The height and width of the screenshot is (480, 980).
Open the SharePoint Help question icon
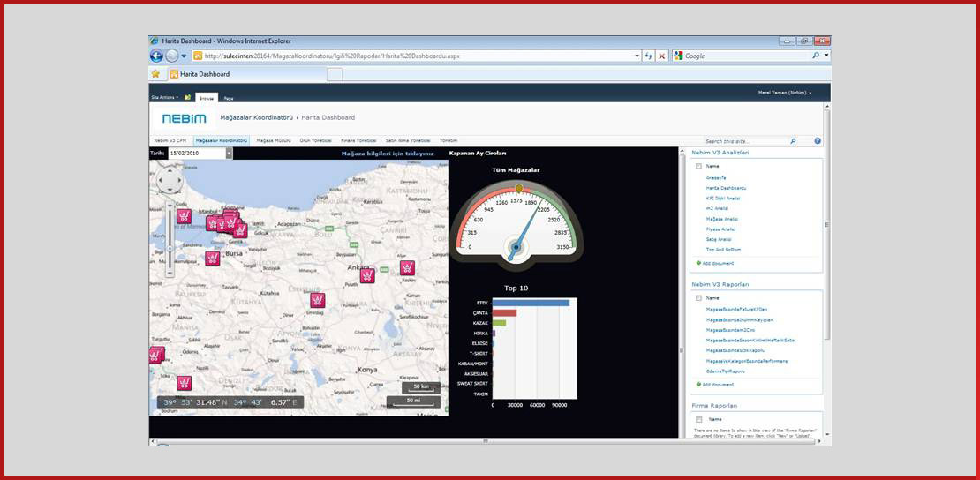coord(818,141)
